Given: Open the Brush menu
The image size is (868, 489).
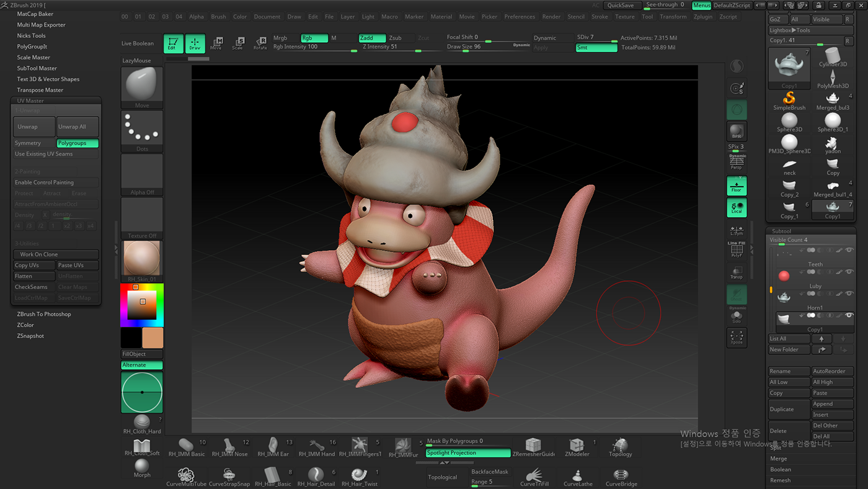Looking at the screenshot, I should click(218, 17).
